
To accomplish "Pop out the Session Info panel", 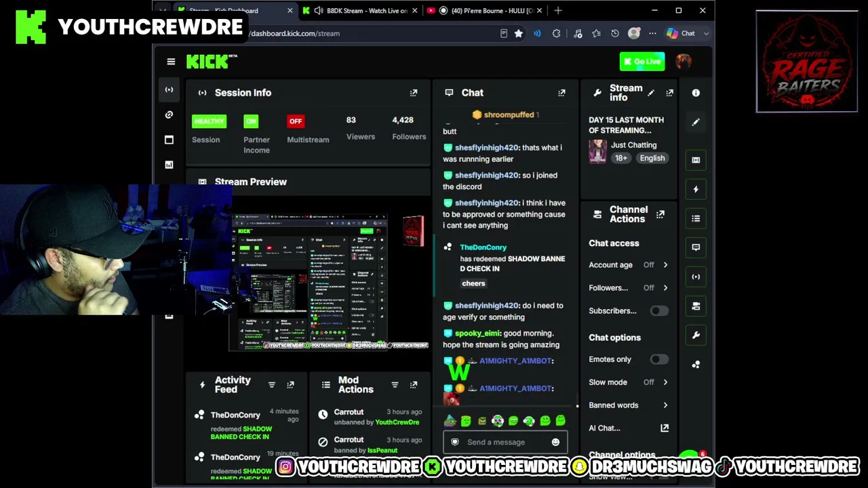I will pyautogui.click(x=414, y=93).
